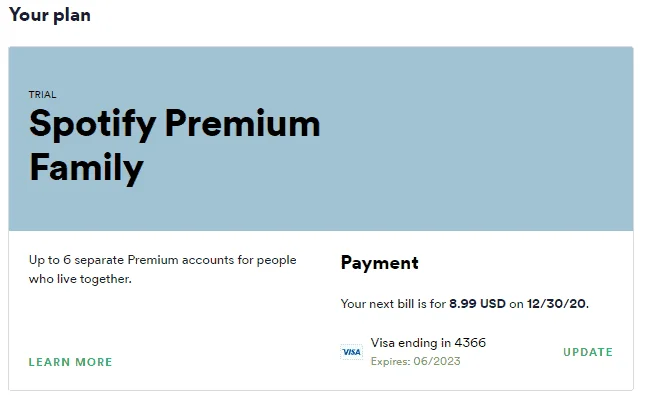Click the card expiry 06/2023 text
The height and width of the screenshot is (395, 653).
[437, 361]
